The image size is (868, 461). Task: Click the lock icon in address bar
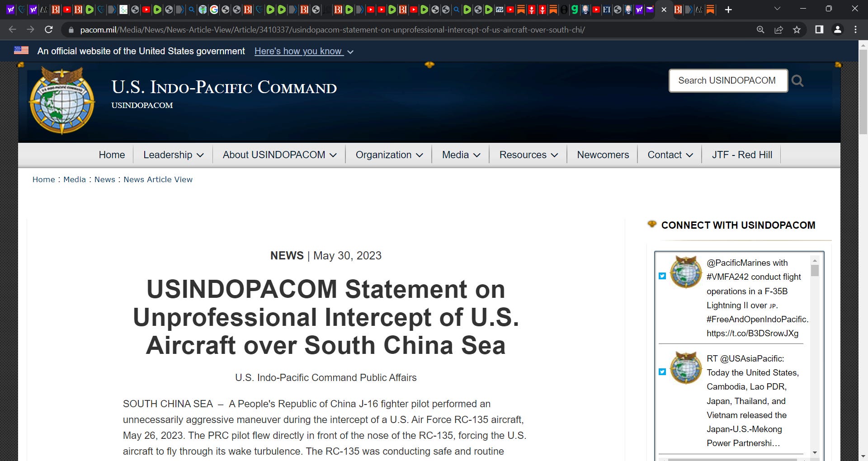71,30
